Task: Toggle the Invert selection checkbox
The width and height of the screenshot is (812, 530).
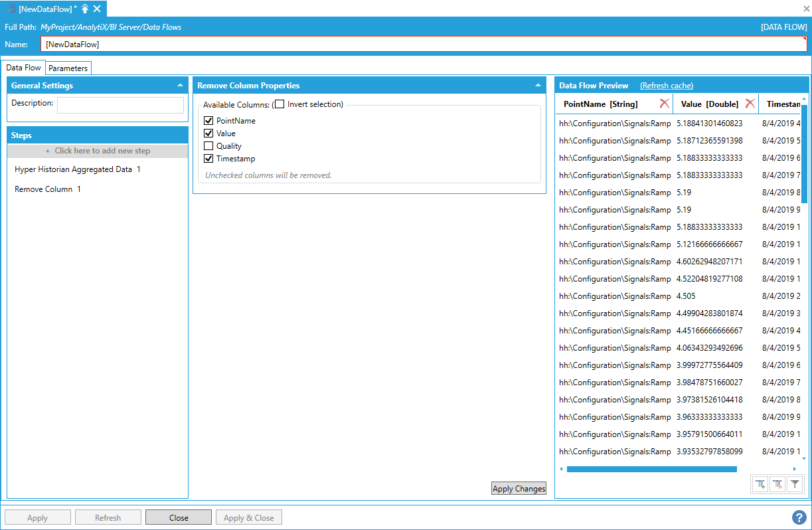Action: (280, 104)
